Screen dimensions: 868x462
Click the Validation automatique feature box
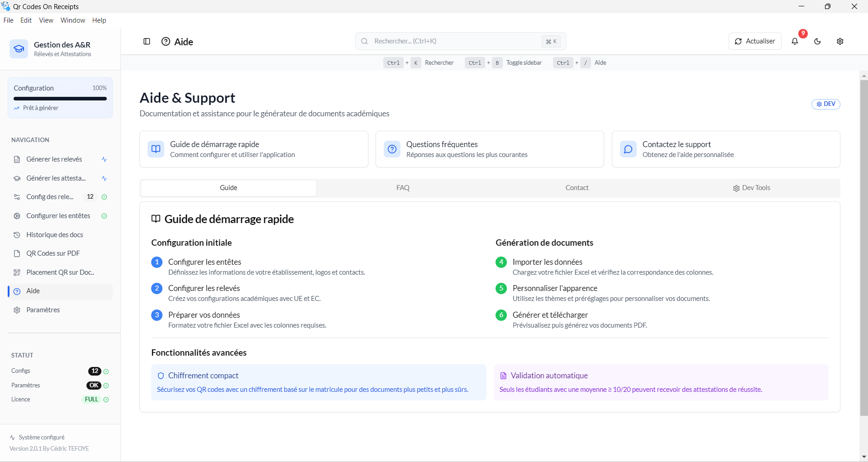pos(661,382)
